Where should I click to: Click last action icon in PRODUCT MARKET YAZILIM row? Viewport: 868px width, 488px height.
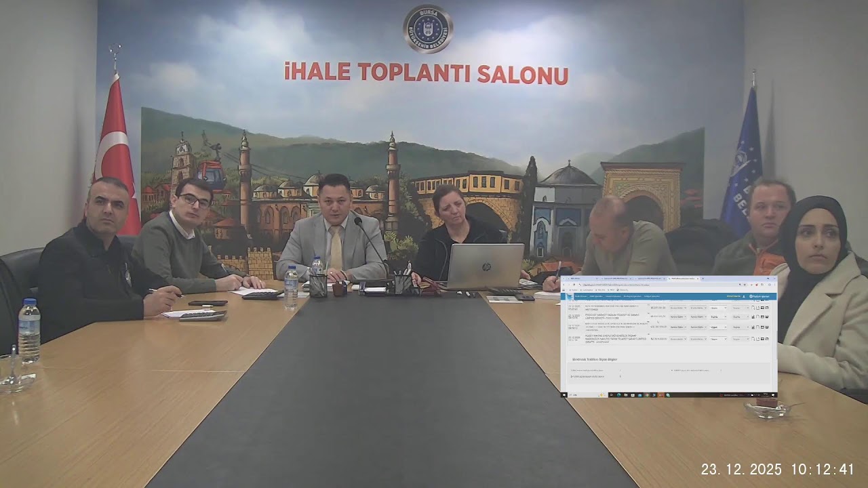[x=767, y=317]
